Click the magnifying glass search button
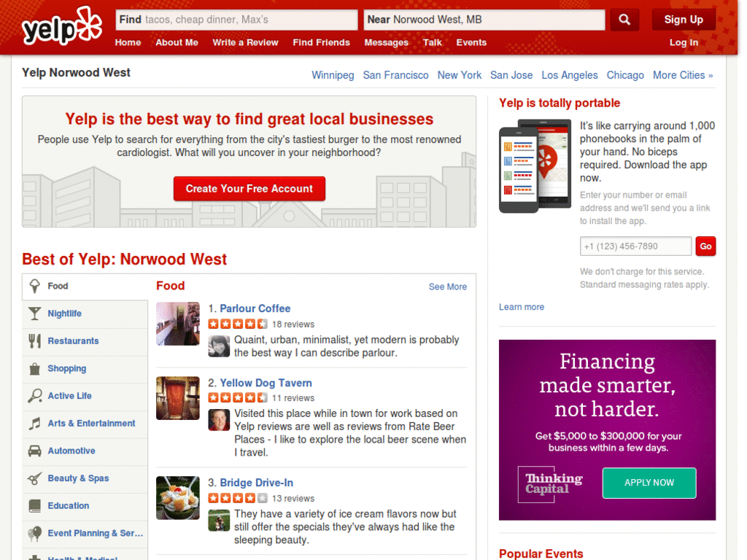This screenshot has width=747, height=560. pyautogui.click(x=624, y=20)
